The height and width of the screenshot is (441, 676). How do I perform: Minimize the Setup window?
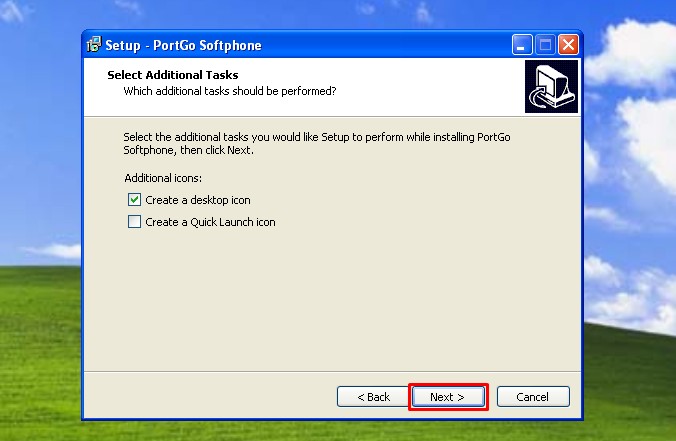pyautogui.click(x=522, y=45)
